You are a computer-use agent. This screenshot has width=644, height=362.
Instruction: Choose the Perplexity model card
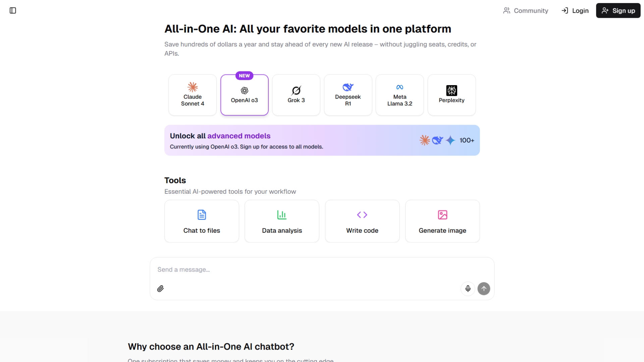coord(451,95)
